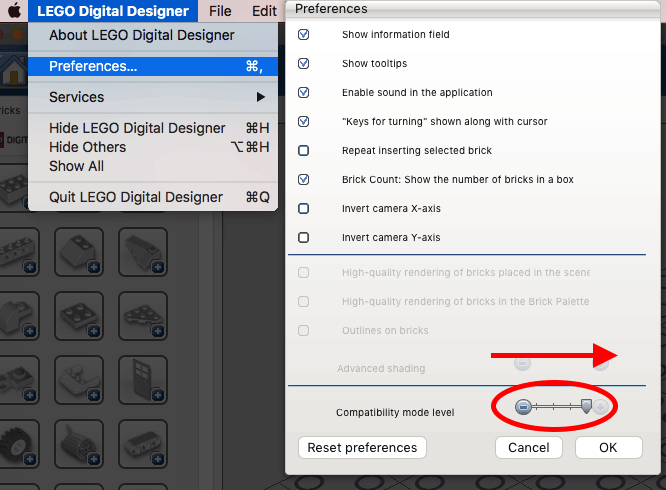Enable Repeat inserting selected brick

(303, 150)
